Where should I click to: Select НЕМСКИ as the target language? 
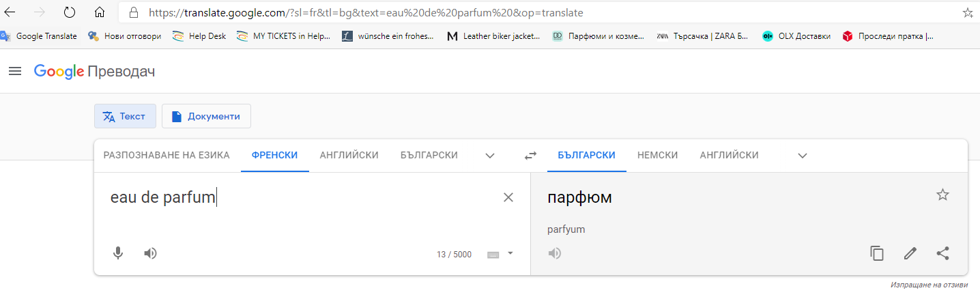click(x=657, y=155)
